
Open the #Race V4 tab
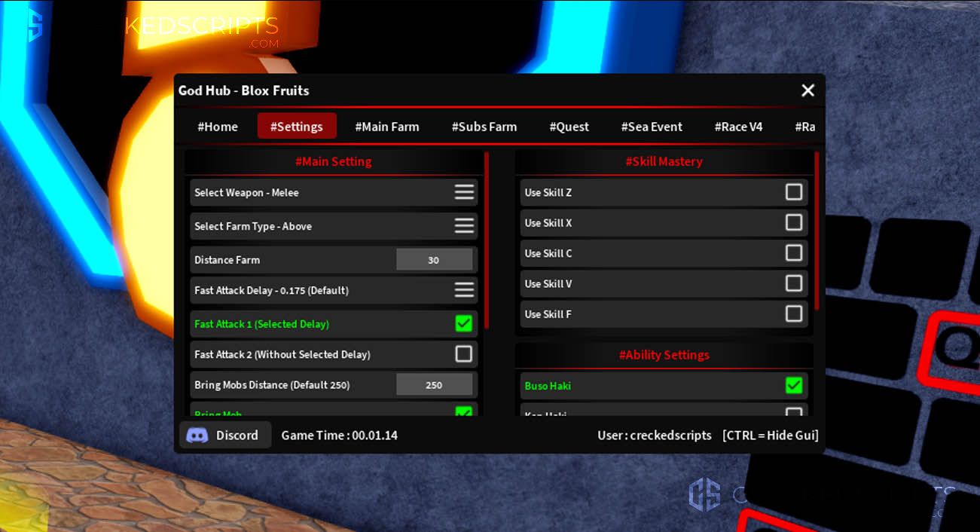[x=739, y=127]
